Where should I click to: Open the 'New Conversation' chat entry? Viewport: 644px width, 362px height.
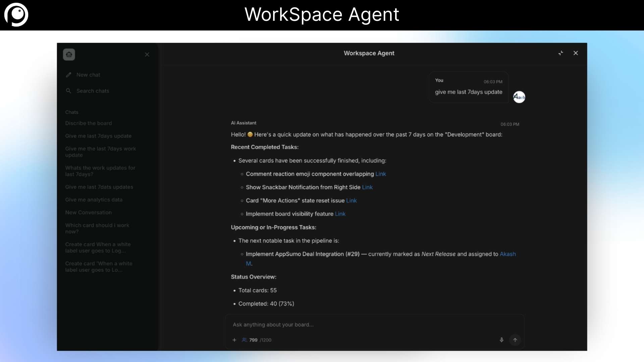tap(88, 212)
